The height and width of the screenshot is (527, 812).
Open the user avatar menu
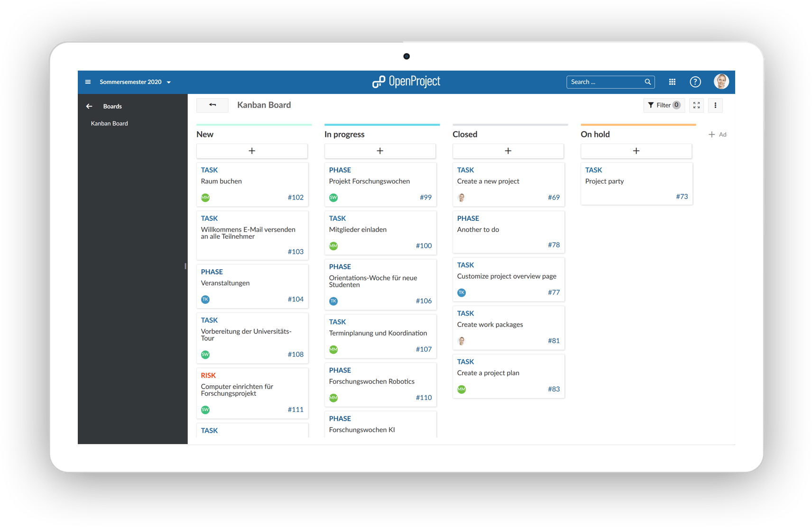pyautogui.click(x=721, y=82)
